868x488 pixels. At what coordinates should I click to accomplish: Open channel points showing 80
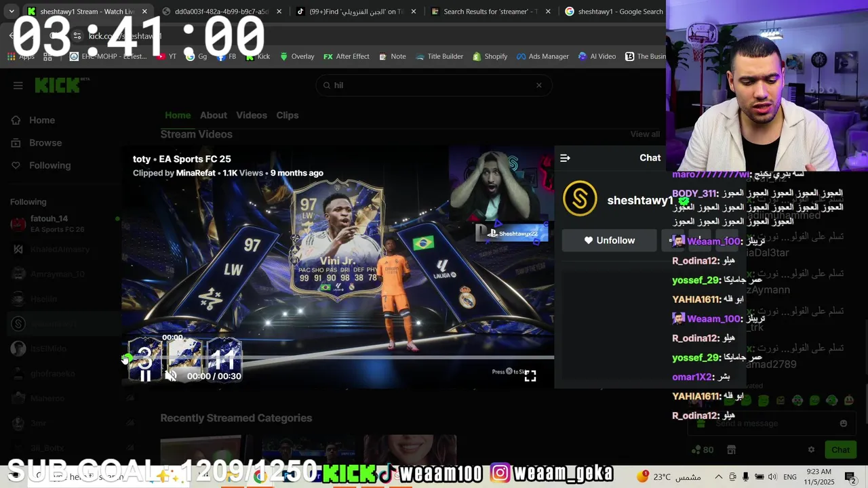pyautogui.click(x=702, y=449)
